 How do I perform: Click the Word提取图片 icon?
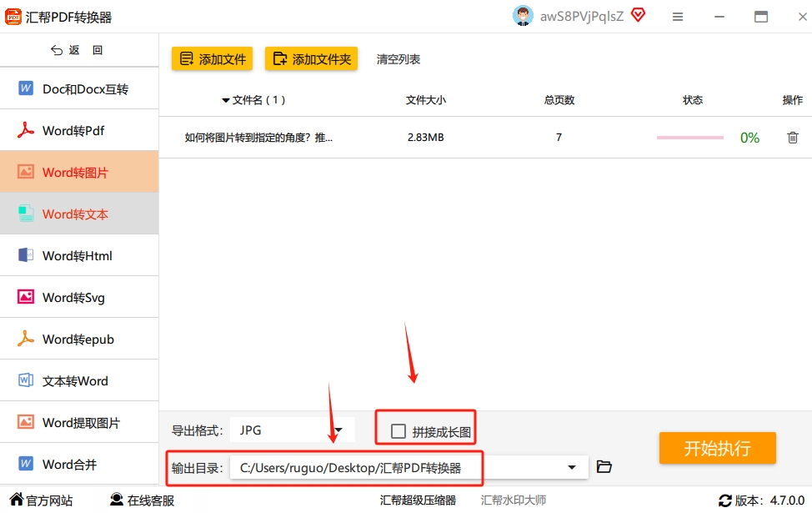[25, 422]
